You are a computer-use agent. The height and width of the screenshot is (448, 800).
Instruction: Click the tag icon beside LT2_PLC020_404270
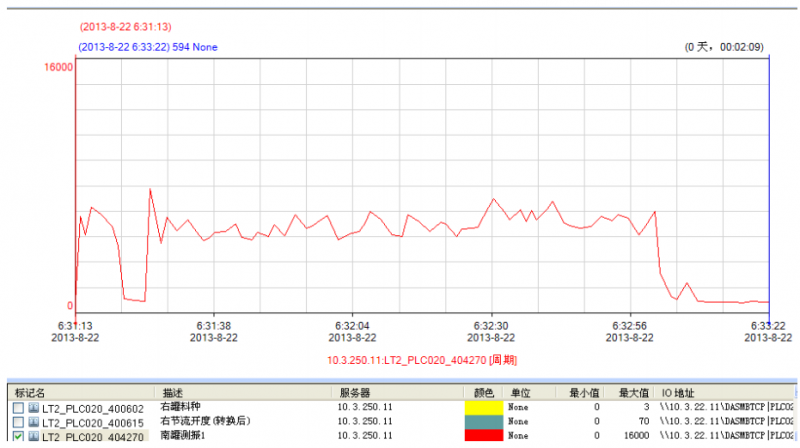pyautogui.click(x=33, y=437)
